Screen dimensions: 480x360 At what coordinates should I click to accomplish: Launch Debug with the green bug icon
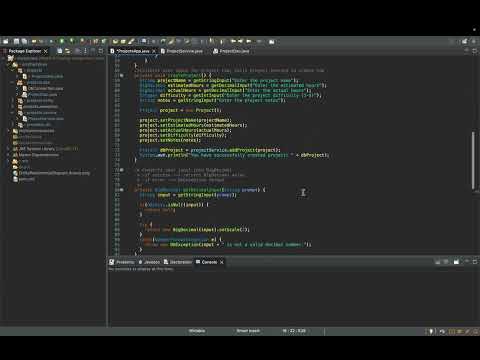(51, 41)
